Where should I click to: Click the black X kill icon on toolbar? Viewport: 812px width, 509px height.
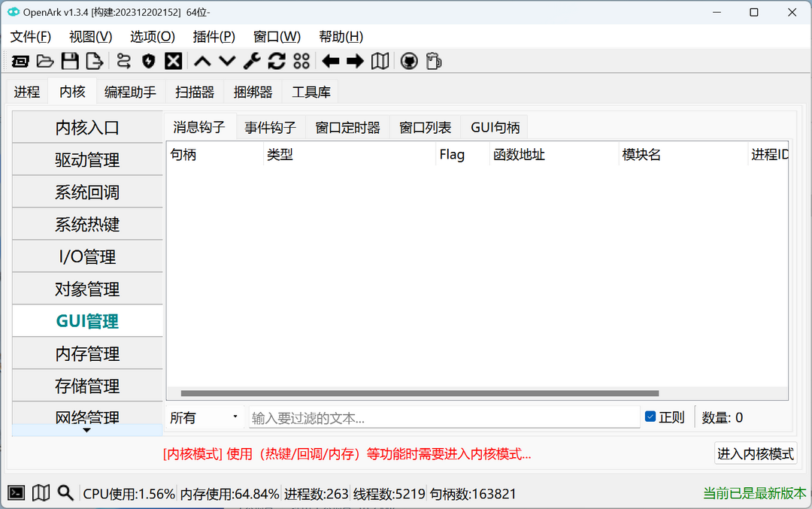172,61
